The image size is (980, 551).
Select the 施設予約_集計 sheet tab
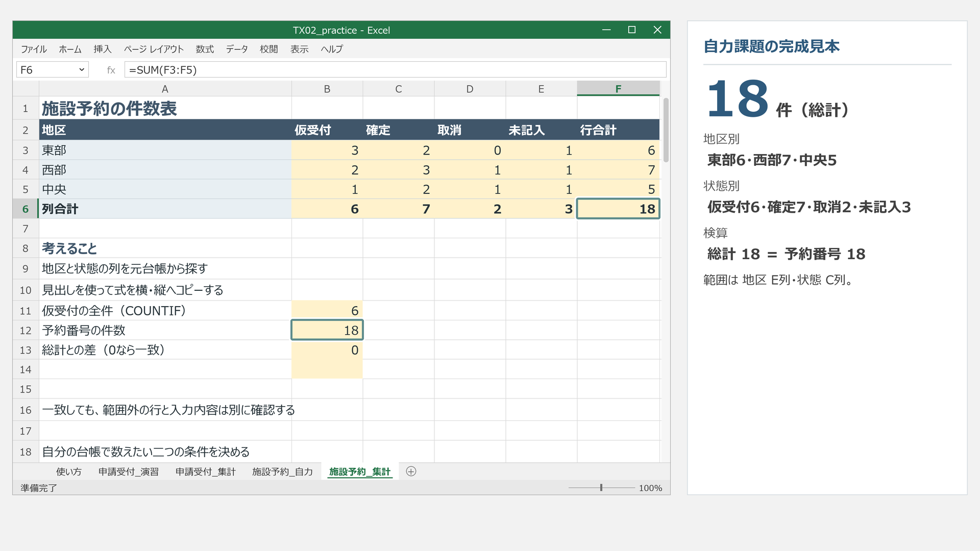360,472
